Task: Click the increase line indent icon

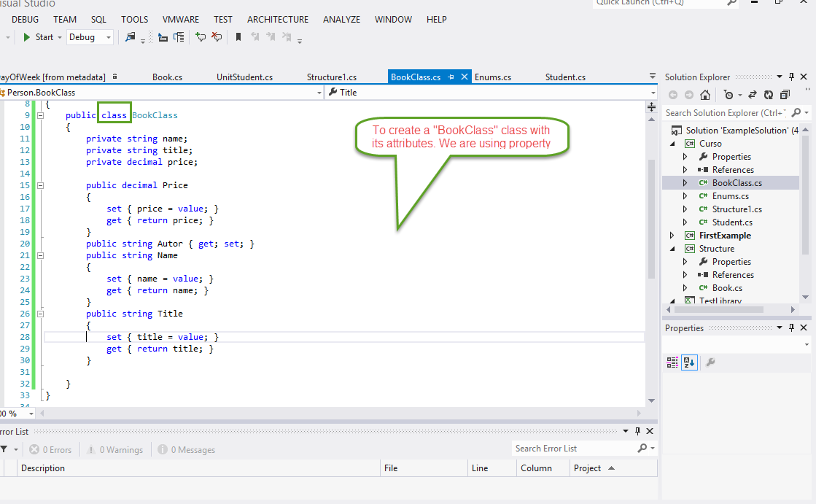Action: pyautogui.click(x=179, y=37)
